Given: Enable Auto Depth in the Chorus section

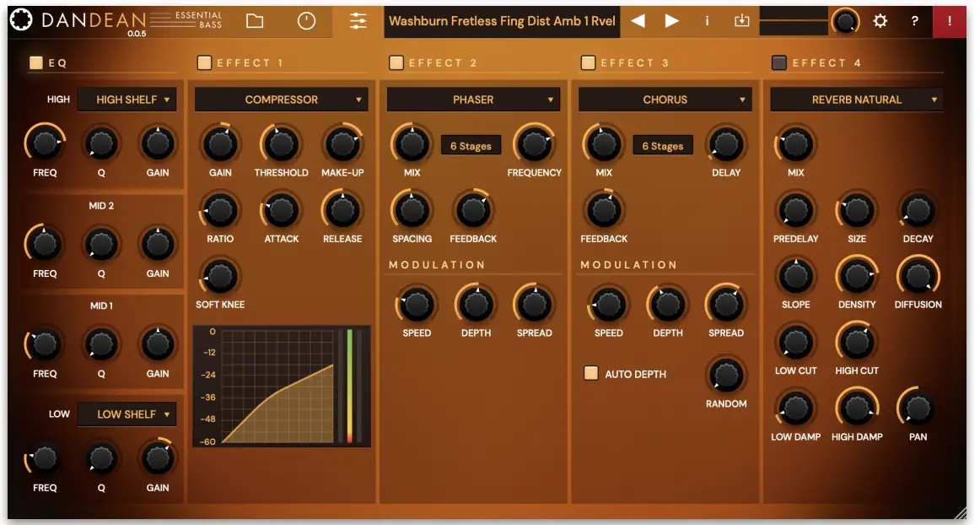Looking at the screenshot, I should click(591, 373).
